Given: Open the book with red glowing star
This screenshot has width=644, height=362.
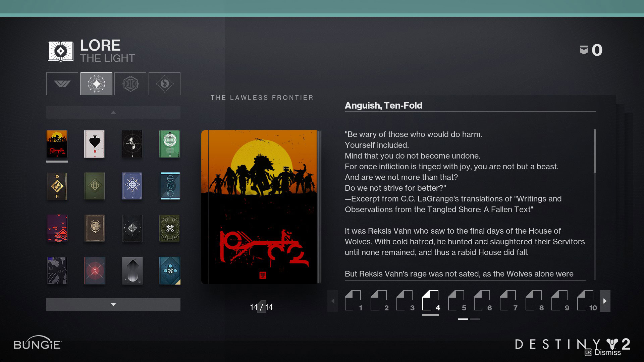Looking at the screenshot, I should pyautogui.click(x=95, y=270).
